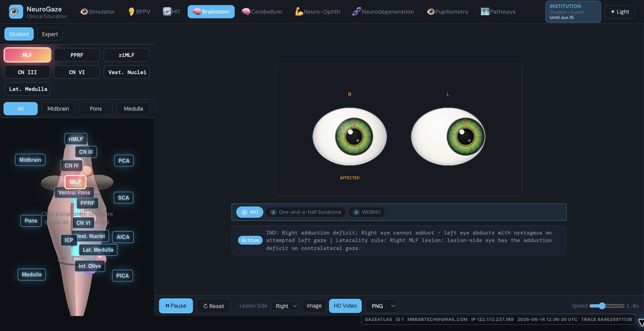Click the Medulla region label on model
644x331 pixels.
(x=32, y=275)
